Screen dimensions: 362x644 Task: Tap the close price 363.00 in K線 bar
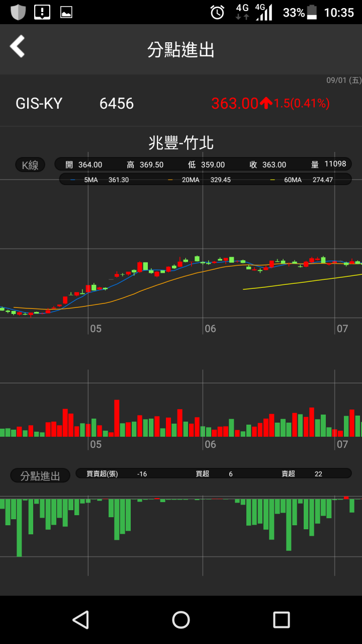[274, 165]
